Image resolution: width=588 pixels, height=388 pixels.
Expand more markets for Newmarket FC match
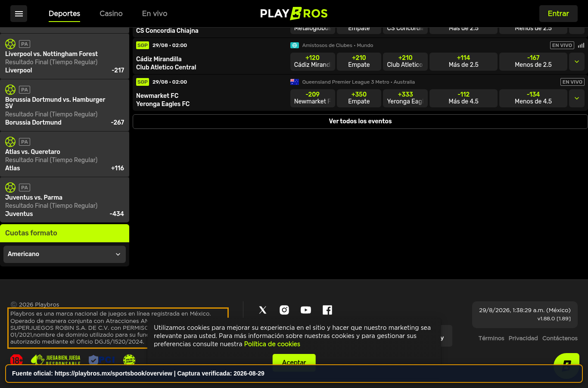[x=577, y=98]
